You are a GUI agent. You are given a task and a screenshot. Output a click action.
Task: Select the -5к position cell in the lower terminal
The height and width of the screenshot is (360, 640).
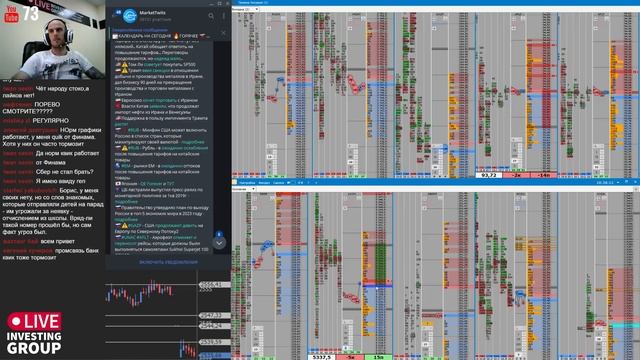350,357
